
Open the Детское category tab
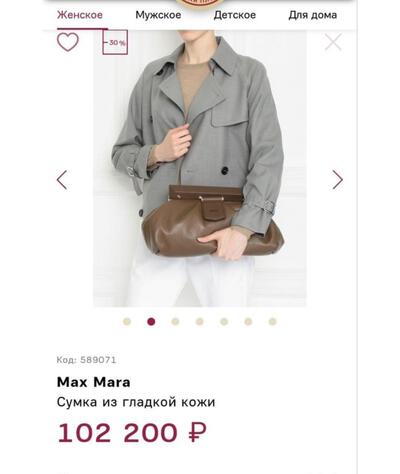(235, 15)
